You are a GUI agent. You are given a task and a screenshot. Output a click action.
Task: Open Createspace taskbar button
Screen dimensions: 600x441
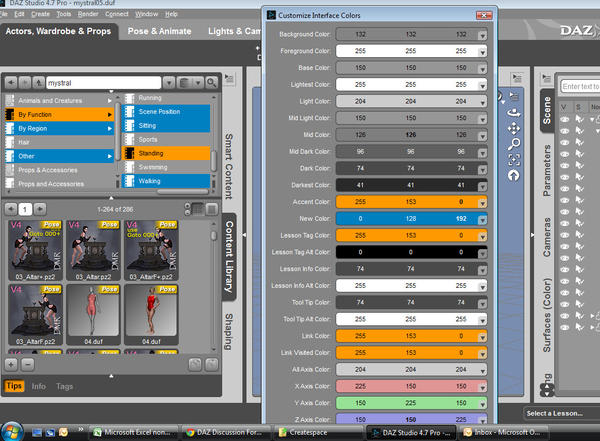[x=318, y=433]
